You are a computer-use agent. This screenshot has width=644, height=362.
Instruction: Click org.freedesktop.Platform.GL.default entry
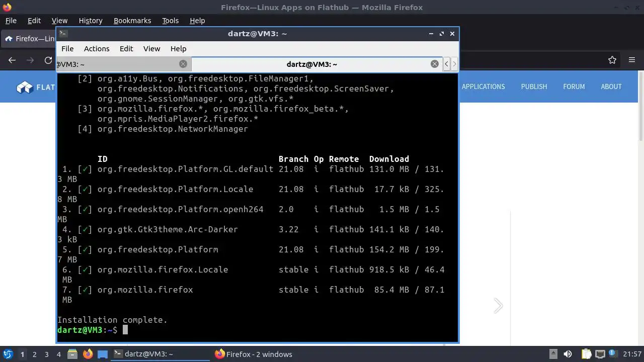click(185, 169)
